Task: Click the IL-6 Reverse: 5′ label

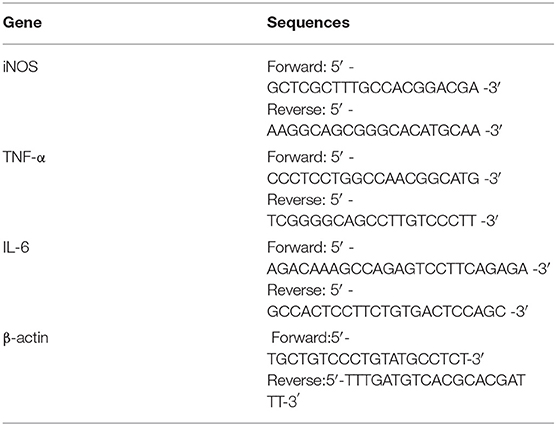Action: 305,290
